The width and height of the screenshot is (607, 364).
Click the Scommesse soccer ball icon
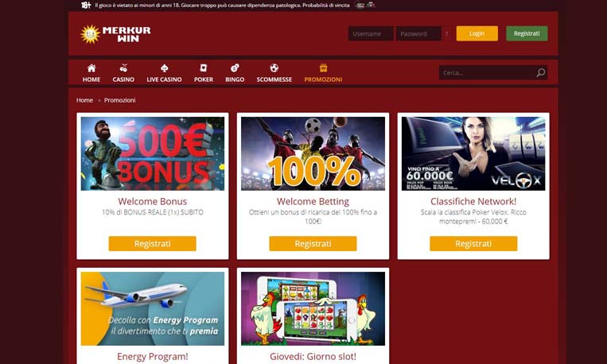[274, 68]
